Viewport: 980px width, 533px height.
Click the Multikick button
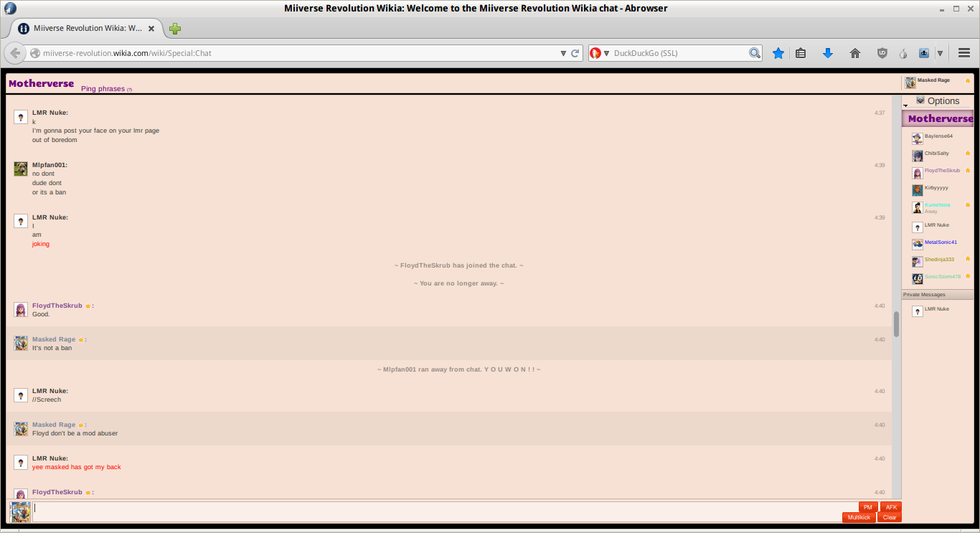coord(859,517)
